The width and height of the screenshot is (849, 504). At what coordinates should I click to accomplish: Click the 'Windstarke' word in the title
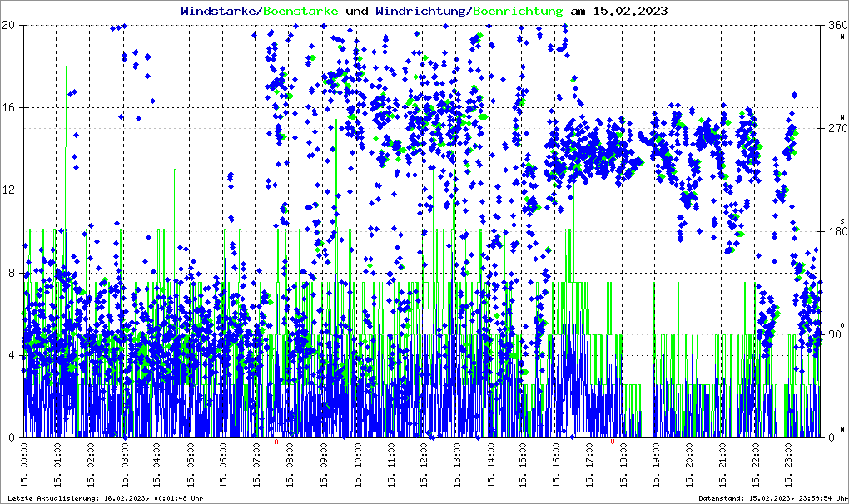(218, 11)
